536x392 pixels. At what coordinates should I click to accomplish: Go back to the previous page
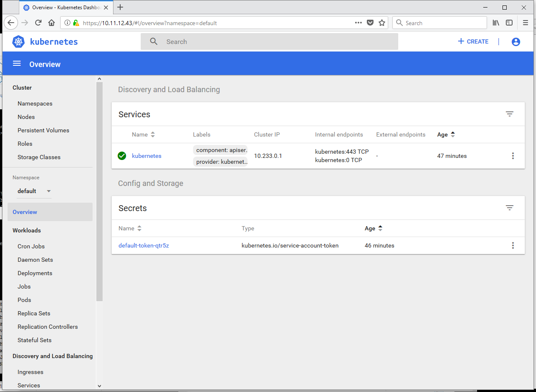(x=11, y=23)
